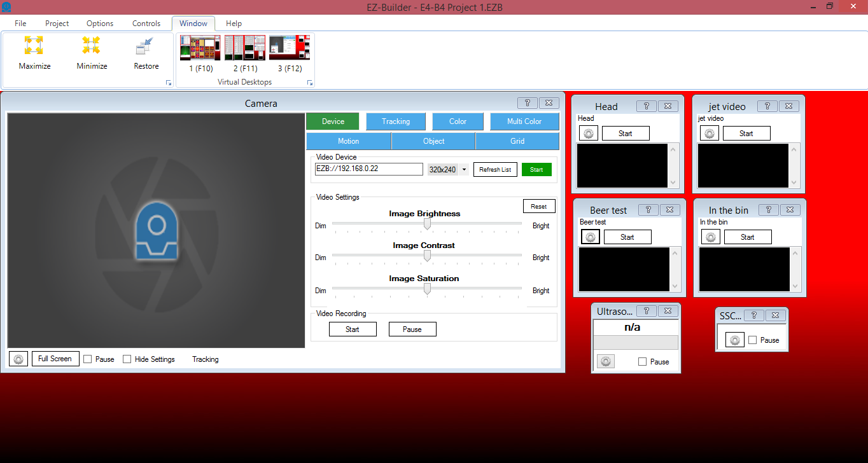Viewport: 868px width, 463px height.
Task: Open the File menu
Action: (x=20, y=24)
